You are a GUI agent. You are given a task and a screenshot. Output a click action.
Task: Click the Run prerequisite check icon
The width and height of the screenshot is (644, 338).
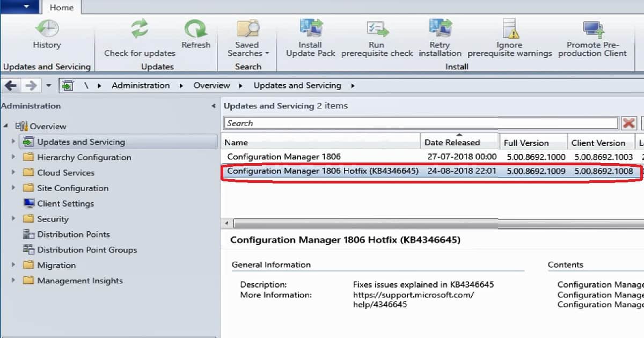(x=377, y=28)
